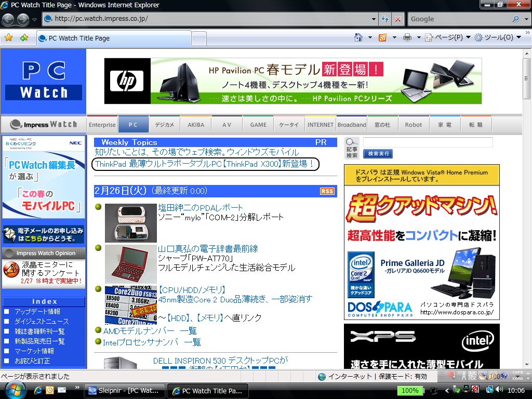The image size is (532, 399).
Task: Click the Add to Favorites icon
Action: point(24,37)
